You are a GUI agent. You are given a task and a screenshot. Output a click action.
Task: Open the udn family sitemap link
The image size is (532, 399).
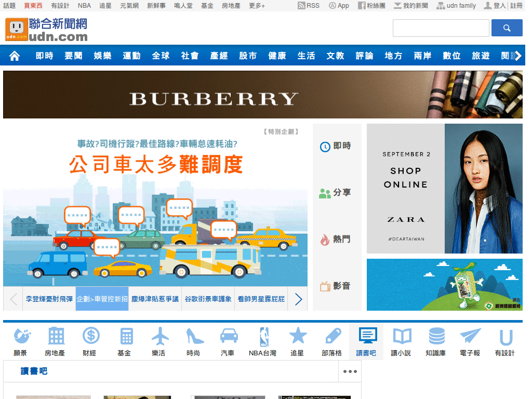456,5
